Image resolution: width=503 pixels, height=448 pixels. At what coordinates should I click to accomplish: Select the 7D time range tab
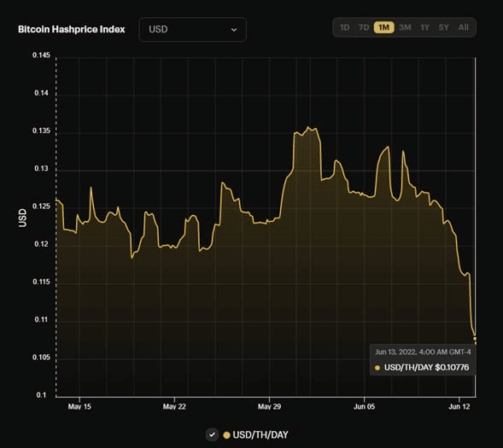(364, 27)
